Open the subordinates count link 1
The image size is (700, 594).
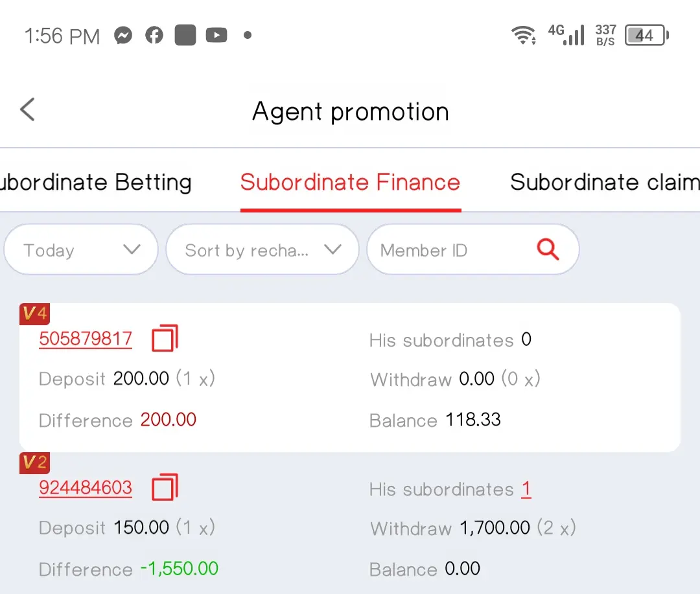[526, 489]
